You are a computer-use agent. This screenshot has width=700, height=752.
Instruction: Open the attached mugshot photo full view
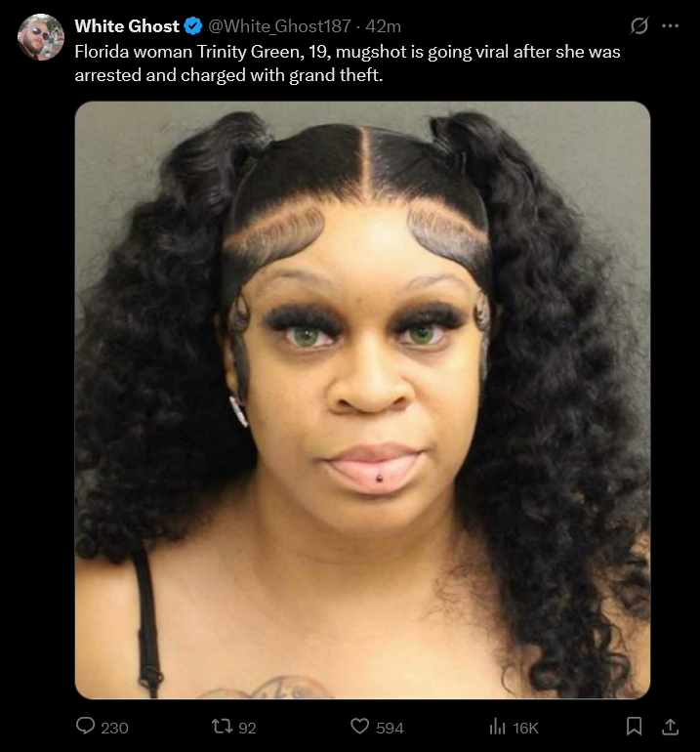coord(362,400)
